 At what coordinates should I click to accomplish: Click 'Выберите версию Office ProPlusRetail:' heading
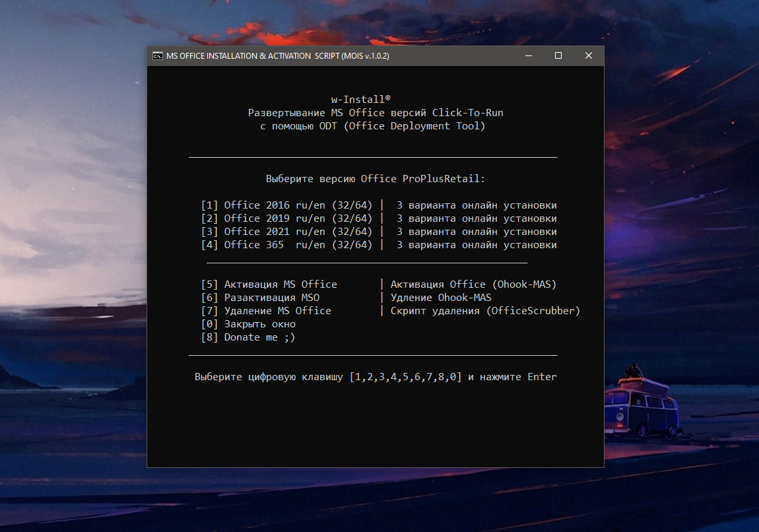click(x=375, y=179)
